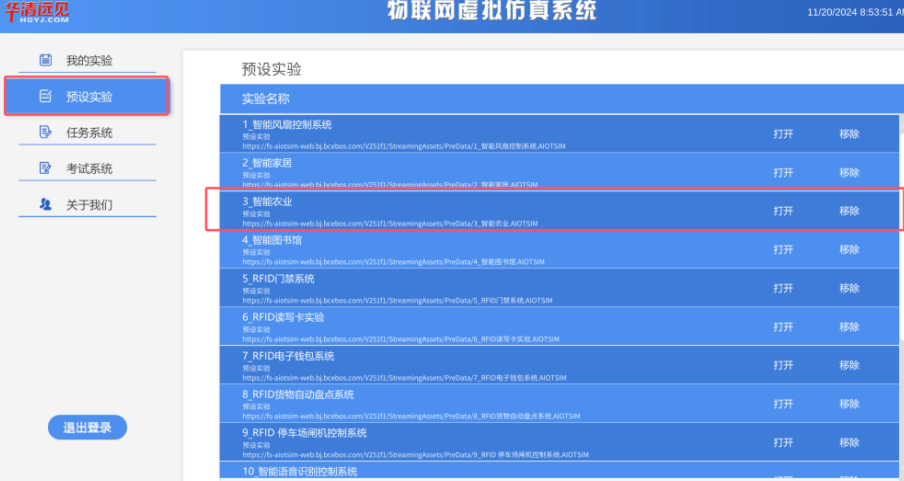The image size is (904, 481).
Task: Click the Exam System (考试系统) icon
Action: [45, 169]
